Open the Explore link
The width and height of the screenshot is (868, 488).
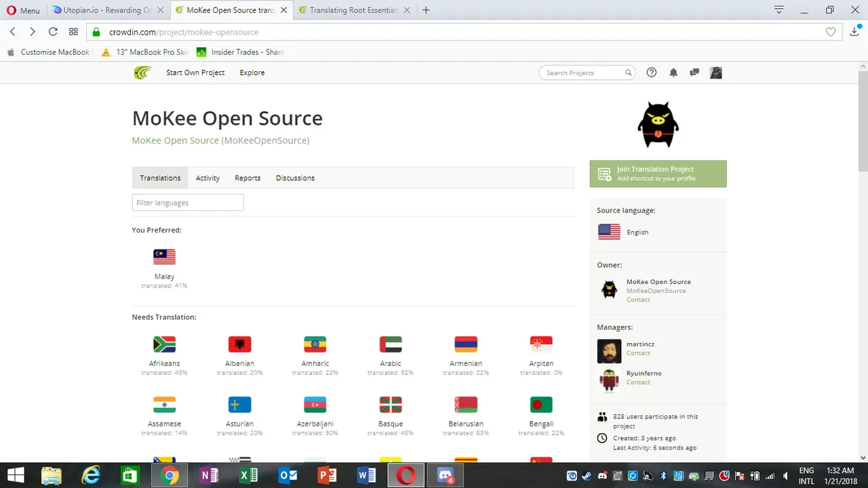tap(252, 73)
